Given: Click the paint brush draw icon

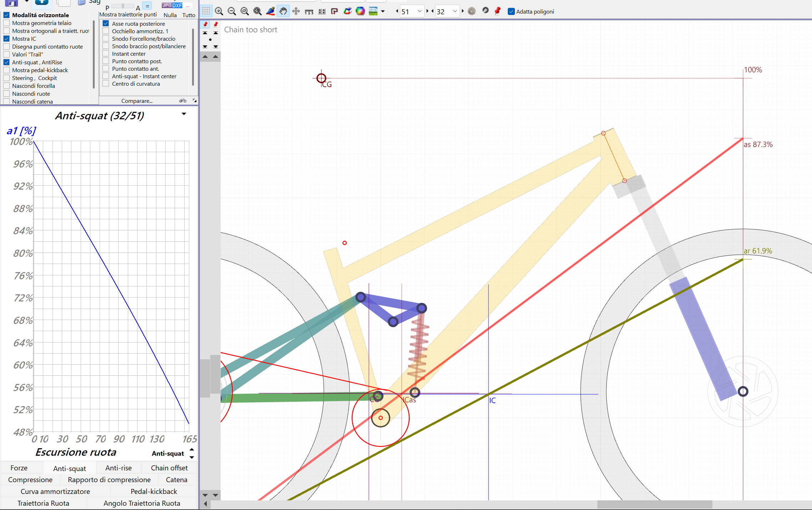Looking at the screenshot, I should (270, 11).
